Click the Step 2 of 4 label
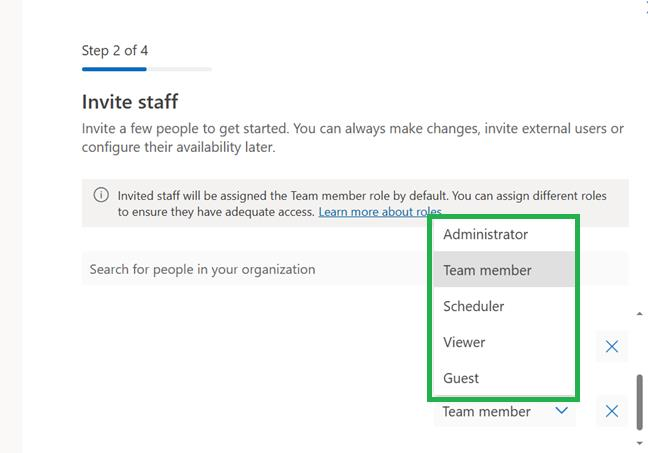The height and width of the screenshot is (453, 648). 115,50
